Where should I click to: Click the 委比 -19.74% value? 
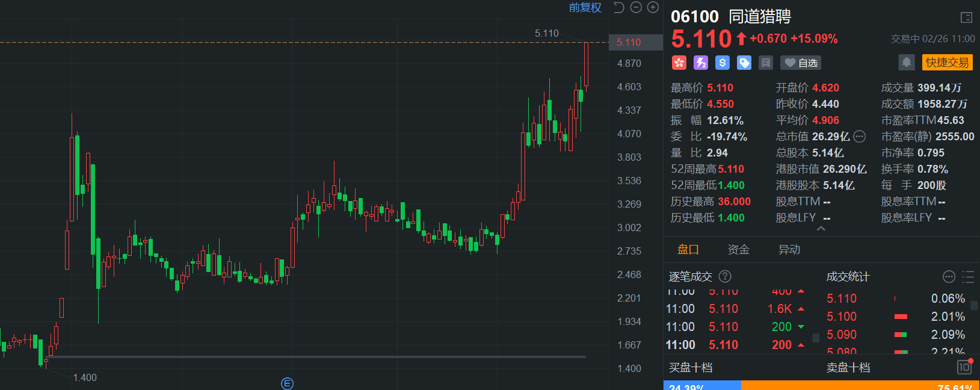click(727, 137)
